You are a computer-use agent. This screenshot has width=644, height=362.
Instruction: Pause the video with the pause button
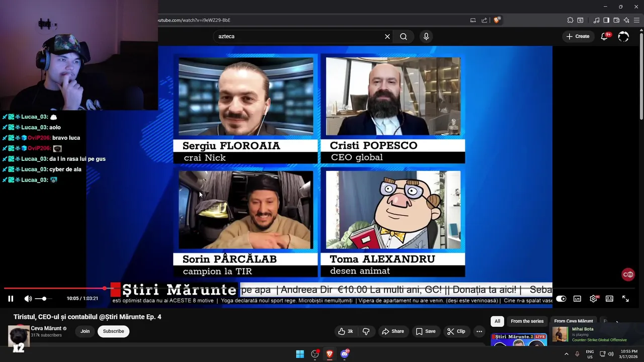pyautogui.click(x=11, y=299)
